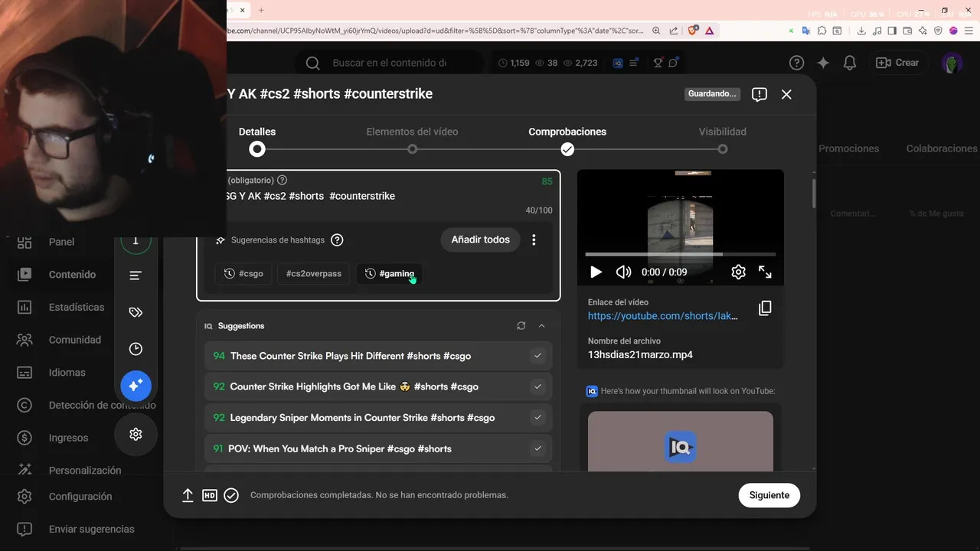This screenshot has width=980, height=551.
Task: Switch to the Visibilidad step
Action: click(x=722, y=140)
